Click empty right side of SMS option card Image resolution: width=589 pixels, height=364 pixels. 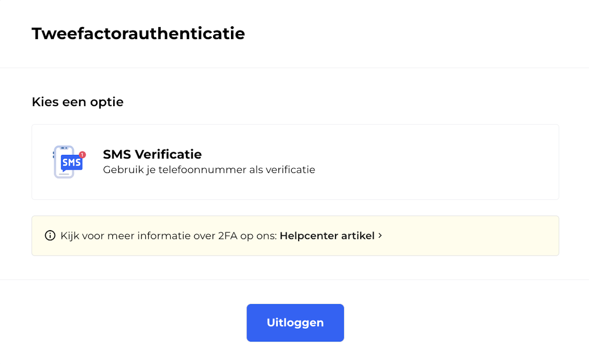(x=460, y=162)
